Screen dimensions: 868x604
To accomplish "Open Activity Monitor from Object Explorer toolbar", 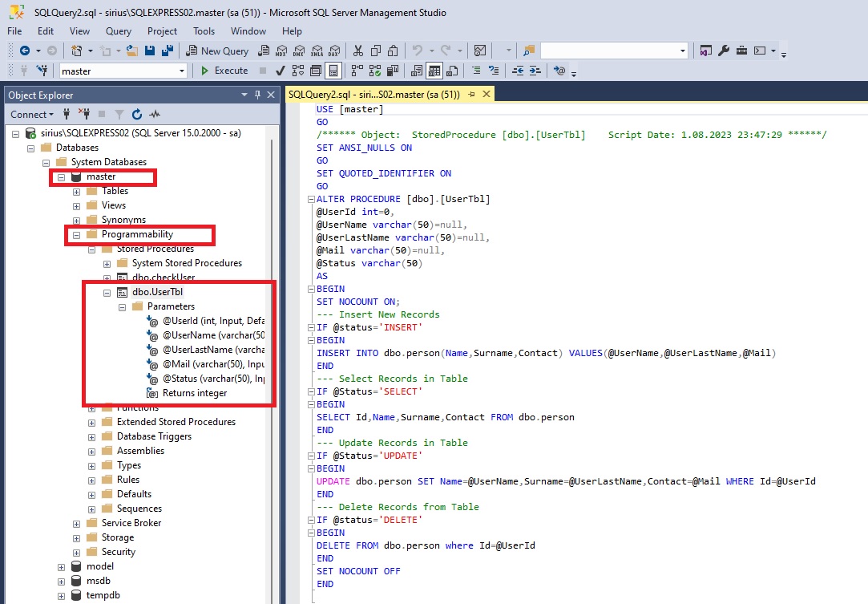I will [155, 115].
